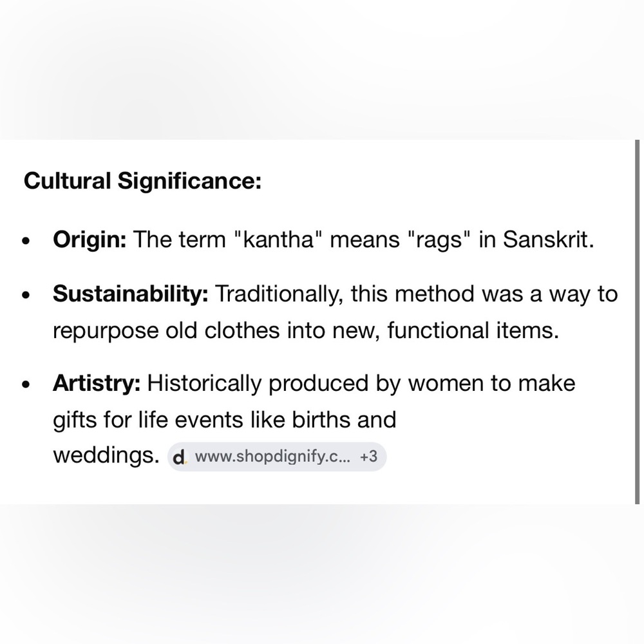Click the vertical scrollbar on the right edge
The height and width of the screenshot is (644, 644).
[x=637, y=321]
